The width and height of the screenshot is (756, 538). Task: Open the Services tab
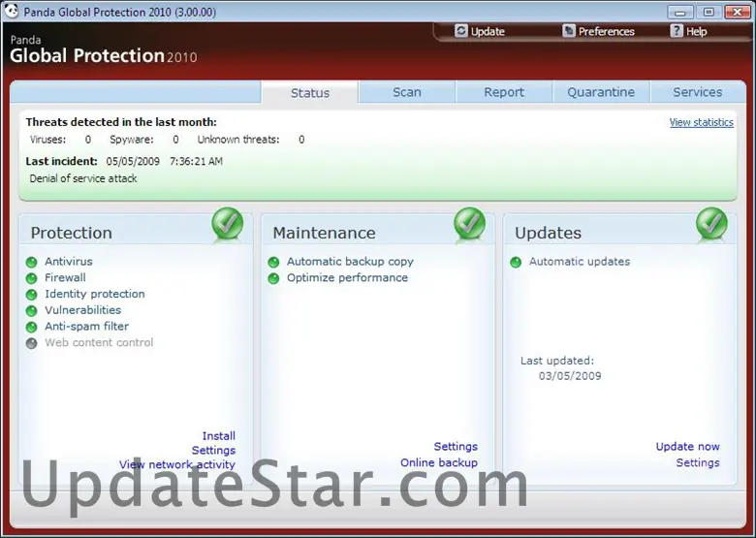pos(697,92)
